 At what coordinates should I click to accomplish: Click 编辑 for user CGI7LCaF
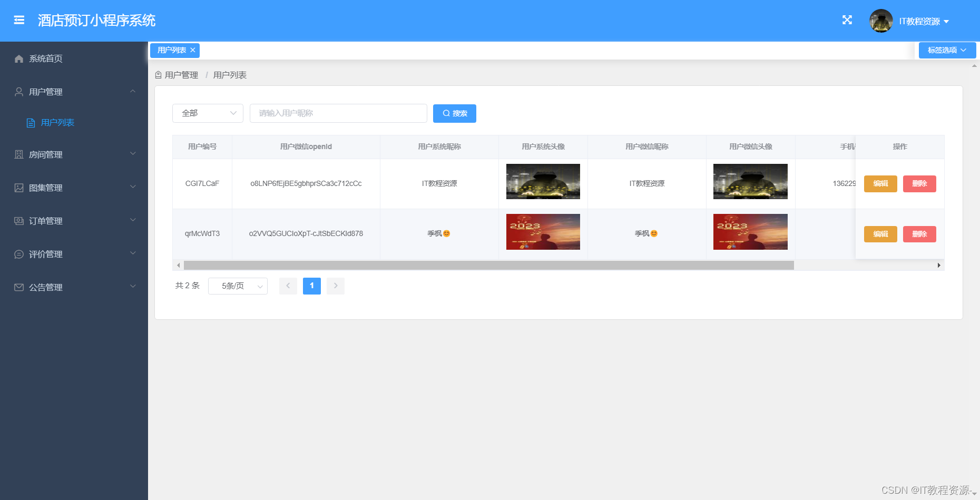pos(880,184)
